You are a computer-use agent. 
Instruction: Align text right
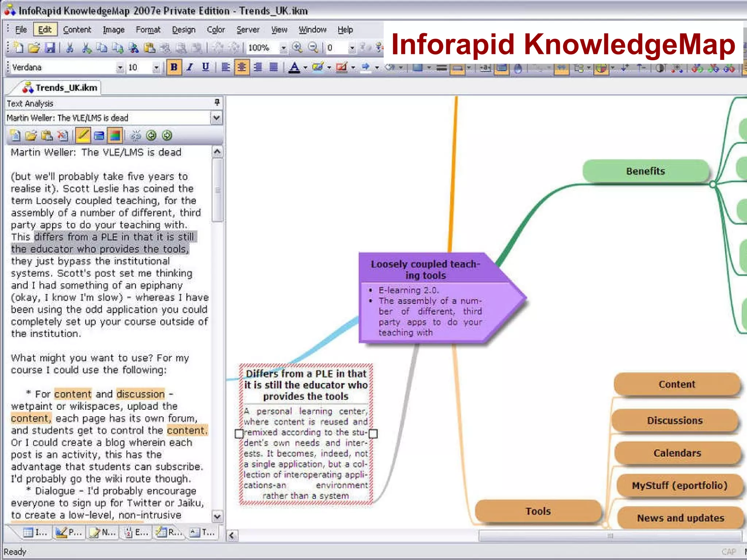click(x=258, y=67)
